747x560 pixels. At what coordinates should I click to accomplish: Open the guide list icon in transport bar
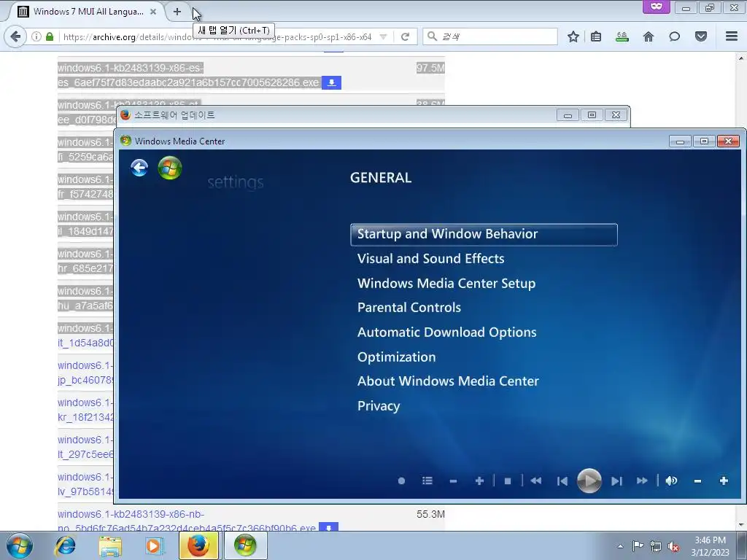(x=427, y=481)
